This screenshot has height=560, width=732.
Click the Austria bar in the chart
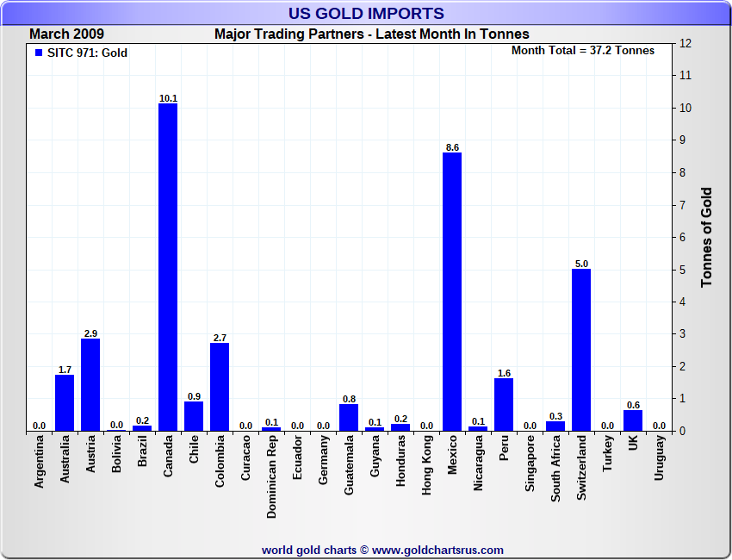pyautogui.click(x=90, y=385)
